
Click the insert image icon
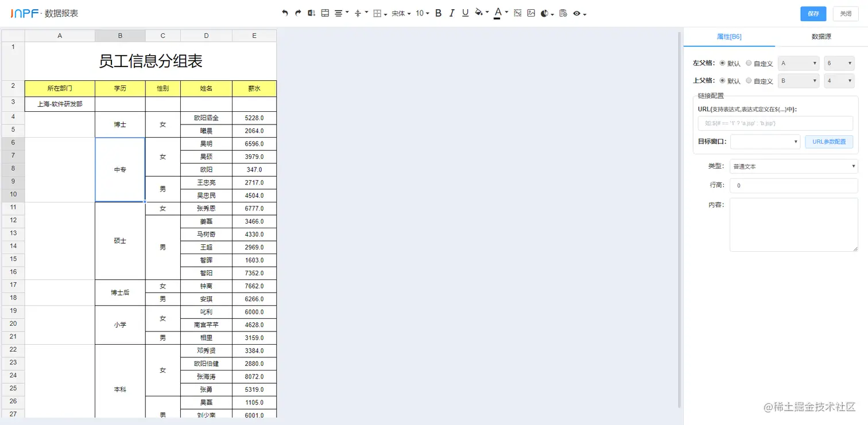click(x=531, y=13)
